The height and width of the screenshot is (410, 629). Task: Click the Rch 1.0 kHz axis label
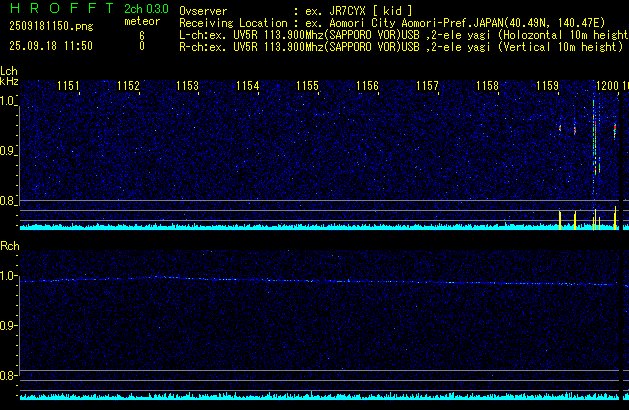click(9, 275)
